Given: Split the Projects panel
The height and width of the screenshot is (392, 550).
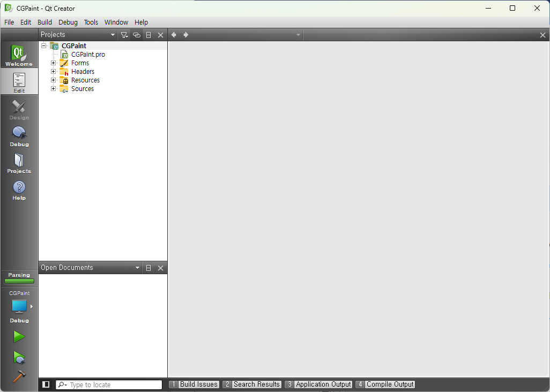Looking at the screenshot, I should coord(148,35).
